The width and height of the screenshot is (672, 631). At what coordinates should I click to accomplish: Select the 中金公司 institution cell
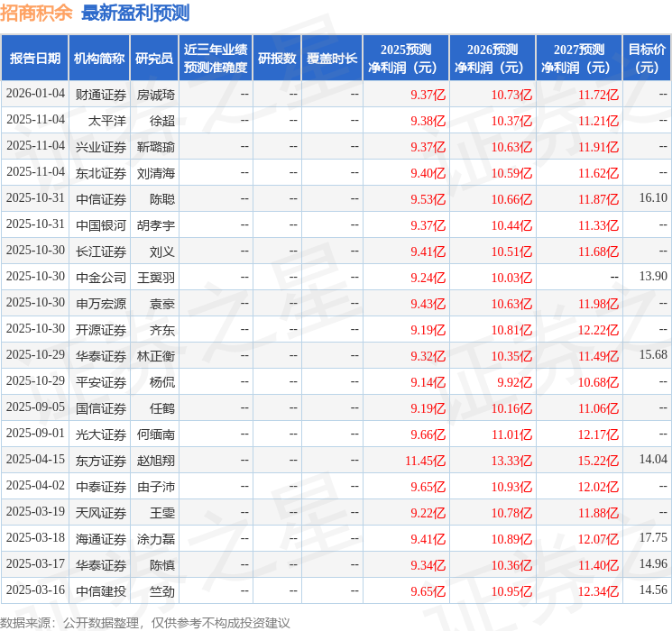pos(101,277)
